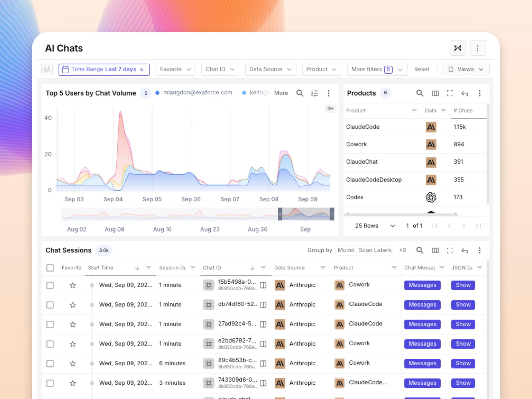Reset all filters
Image resolution: width=532 pixels, height=399 pixels.
(x=421, y=69)
